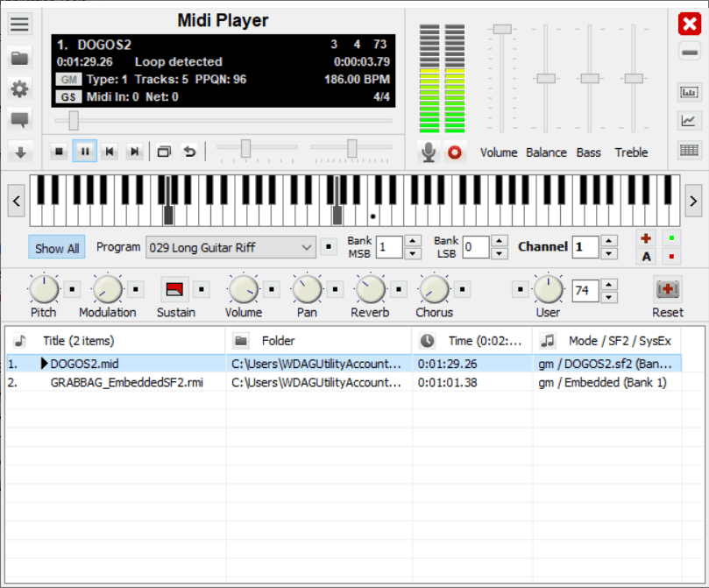Start recording with the red record button

coord(455,152)
